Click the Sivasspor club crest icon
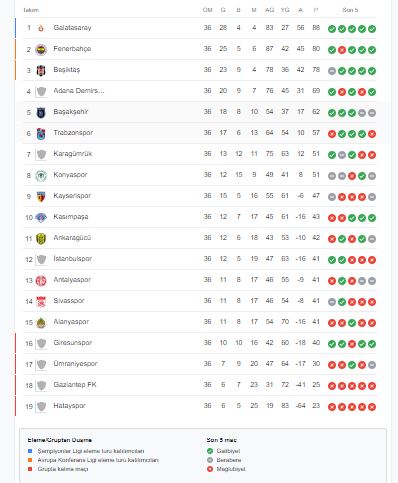Screen dimensions: 398x483 click(x=41, y=302)
